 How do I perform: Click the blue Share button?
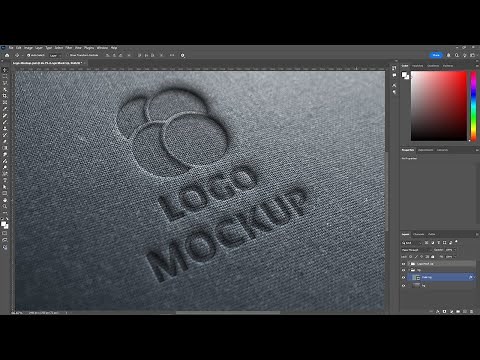436,55
